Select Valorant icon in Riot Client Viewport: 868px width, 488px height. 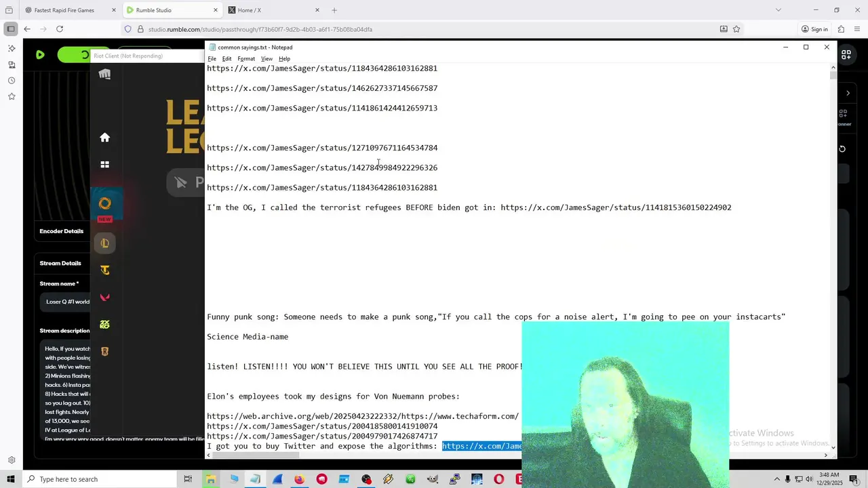[104, 298]
